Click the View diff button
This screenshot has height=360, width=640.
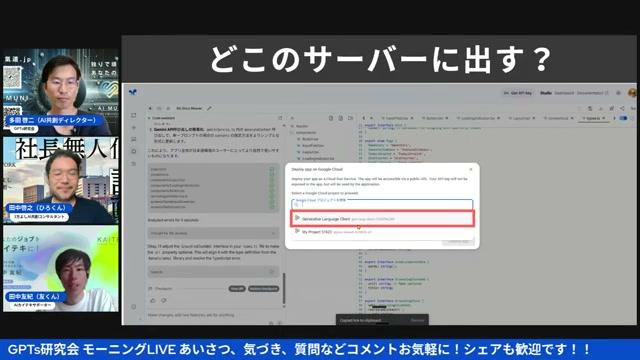(237, 289)
